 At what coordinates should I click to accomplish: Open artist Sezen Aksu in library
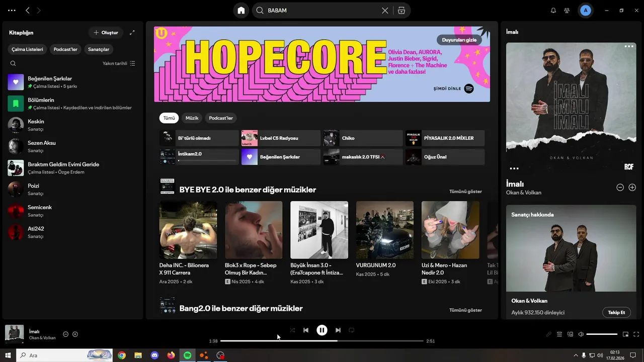[73, 146]
